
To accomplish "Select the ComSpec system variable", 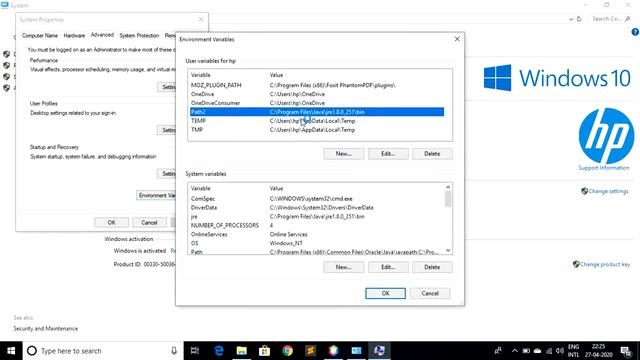I will (317, 198).
